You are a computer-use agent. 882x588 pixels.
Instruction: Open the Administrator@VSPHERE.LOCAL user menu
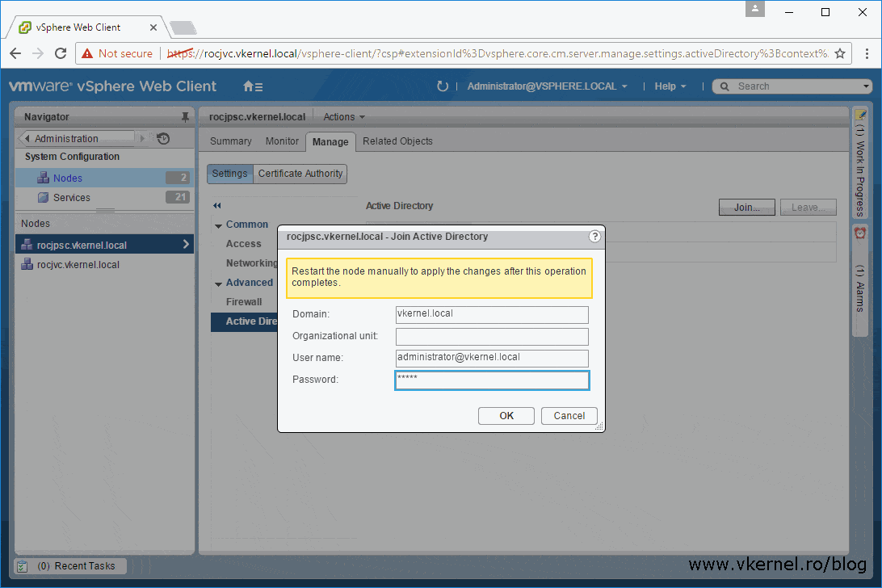[x=547, y=86]
